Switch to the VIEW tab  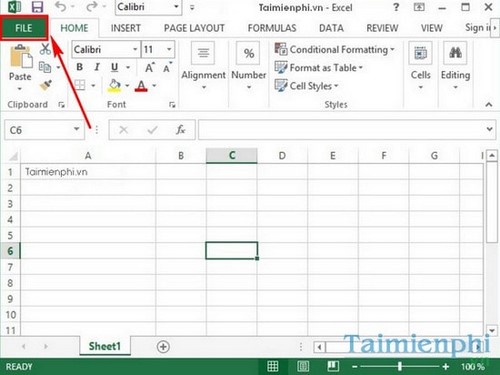431,28
